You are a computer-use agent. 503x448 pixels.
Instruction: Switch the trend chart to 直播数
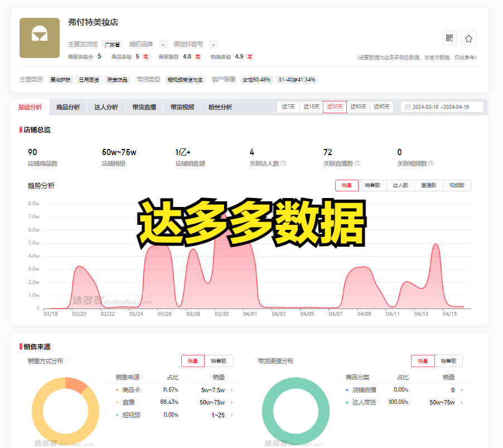pos(429,185)
